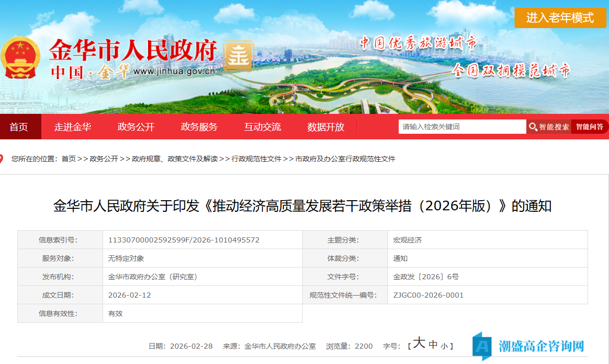
Task: Click the 进入老年模式 button
Action: [560, 17]
